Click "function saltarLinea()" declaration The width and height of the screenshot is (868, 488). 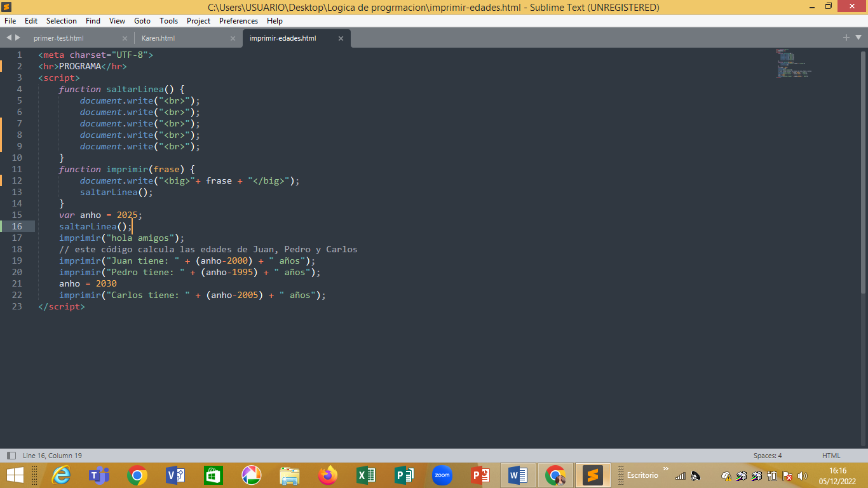(122, 89)
